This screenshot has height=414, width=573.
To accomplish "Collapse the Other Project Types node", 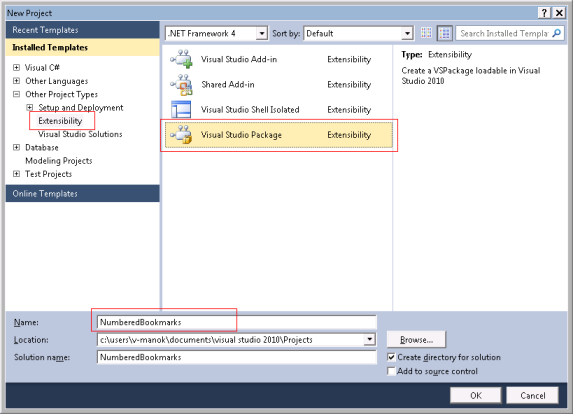I will tap(16, 94).
